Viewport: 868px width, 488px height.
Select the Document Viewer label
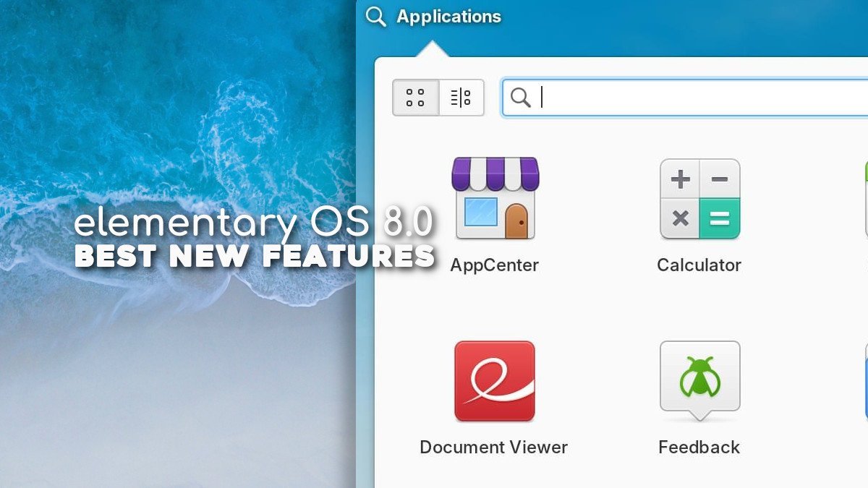tap(494, 447)
